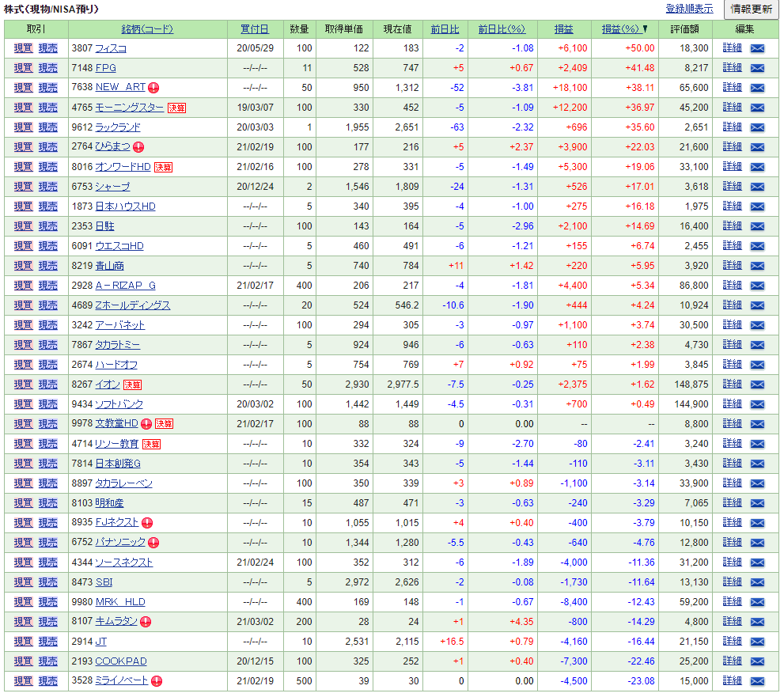Click the 情報更新 button
The width and height of the screenshot is (784, 697).
[x=751, y=9]
